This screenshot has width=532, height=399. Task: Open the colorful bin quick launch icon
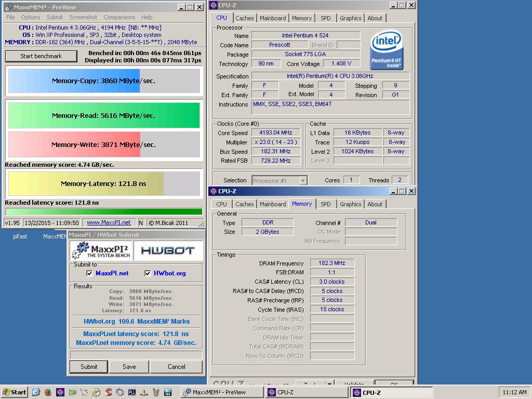[156, 392]
